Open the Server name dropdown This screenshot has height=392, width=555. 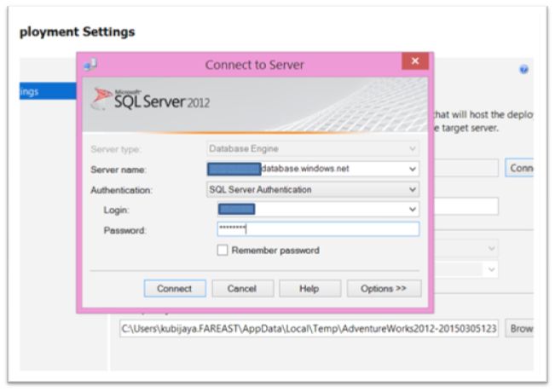[413, 169]
